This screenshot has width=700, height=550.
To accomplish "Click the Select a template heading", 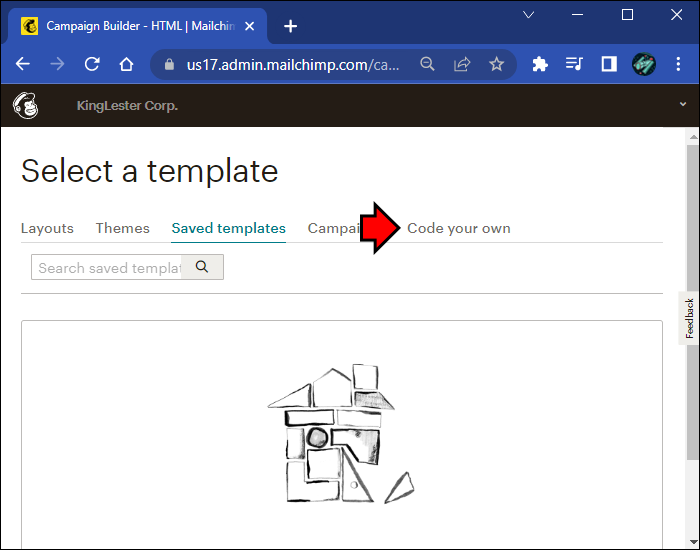I will click(150, 171).
